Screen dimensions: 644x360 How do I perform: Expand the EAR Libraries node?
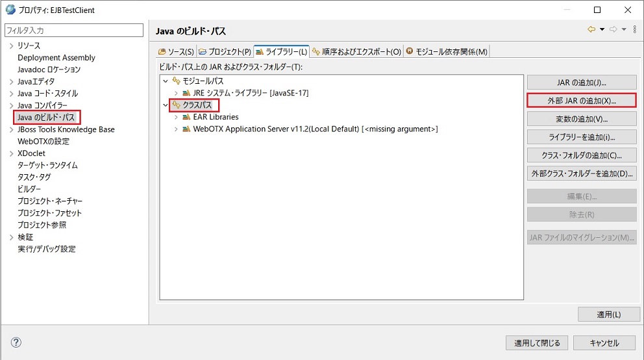pos(176,117)
